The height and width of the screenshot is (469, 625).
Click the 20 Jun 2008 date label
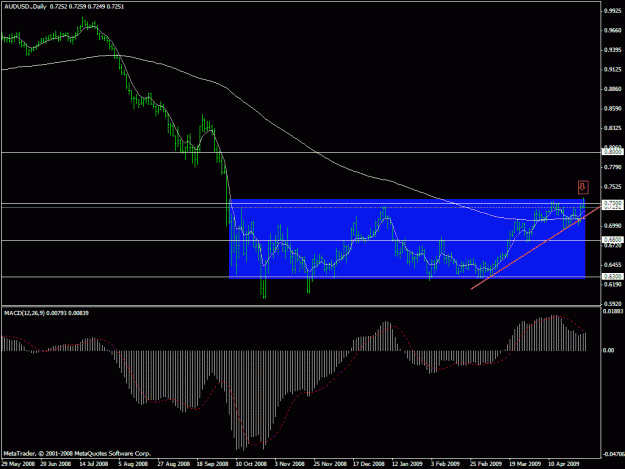click(55, 464)
